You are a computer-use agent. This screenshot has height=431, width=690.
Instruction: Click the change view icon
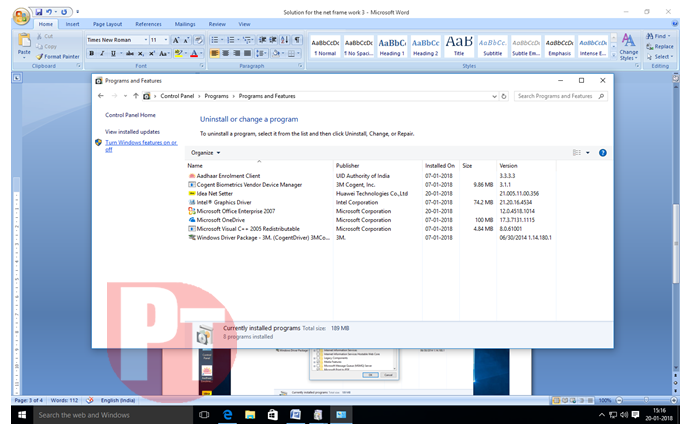[x=576, y=153]
